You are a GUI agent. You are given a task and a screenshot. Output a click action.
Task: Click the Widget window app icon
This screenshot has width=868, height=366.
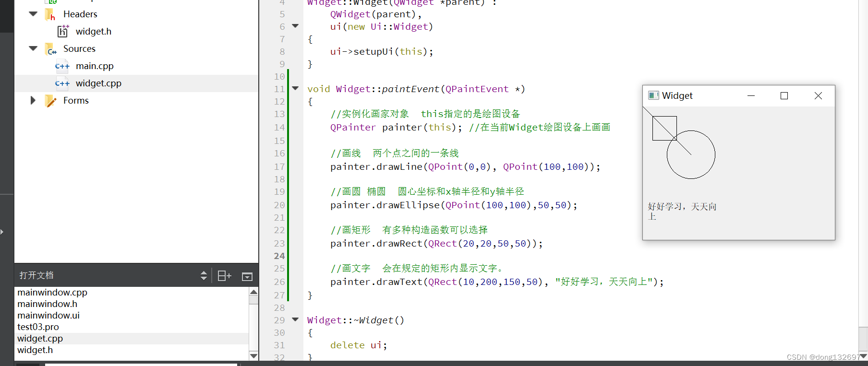pos(653,95)
